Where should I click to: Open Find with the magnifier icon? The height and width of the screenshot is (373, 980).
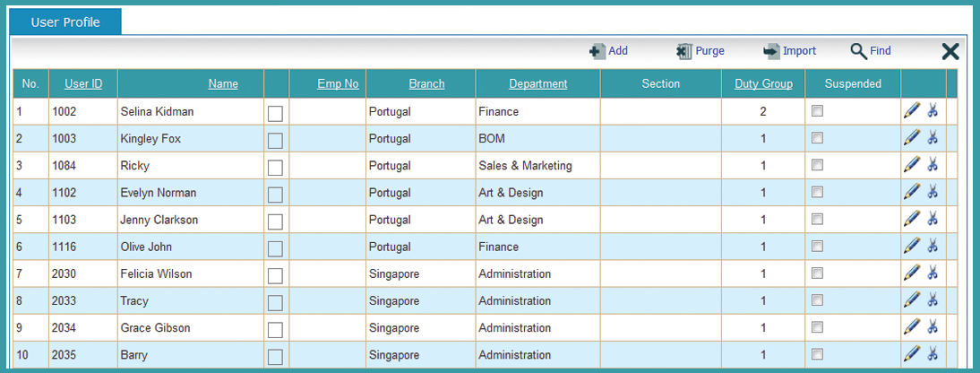pos(858,51)
